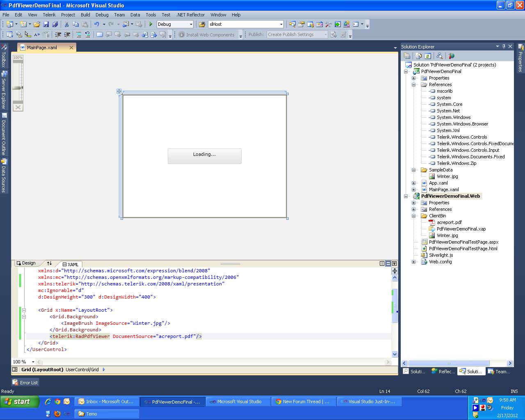The width and height of the screenshot is (525, 420).
Task: Save the current file with the floppy icon
Action: point(46,25)
